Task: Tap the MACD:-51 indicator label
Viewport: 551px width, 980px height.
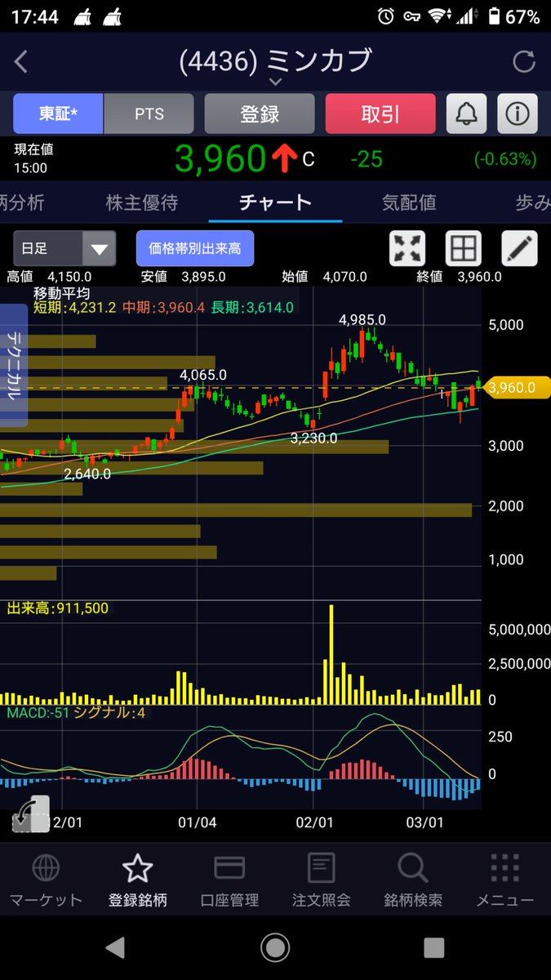Action: (x=38, y=713)
